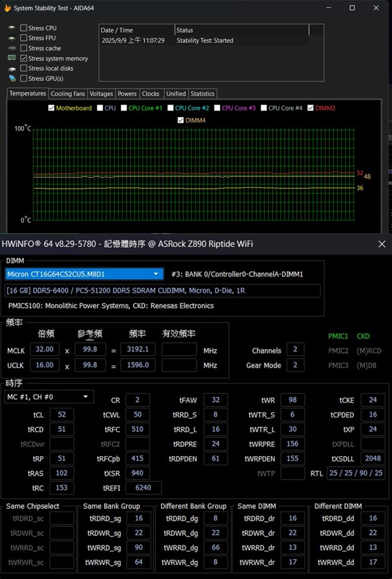Hide the DIMM4 temperature line
This screenshot has height=579, width=392.
point(180,120)
